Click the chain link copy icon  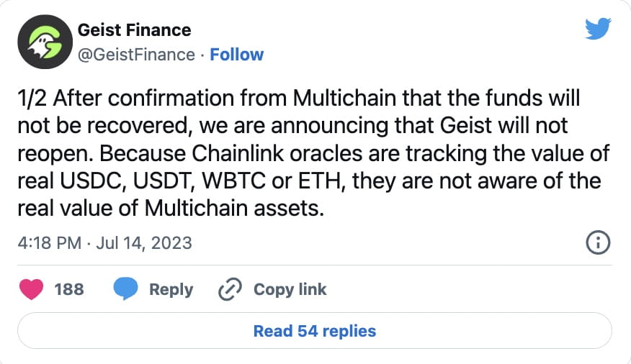point(229,289)
